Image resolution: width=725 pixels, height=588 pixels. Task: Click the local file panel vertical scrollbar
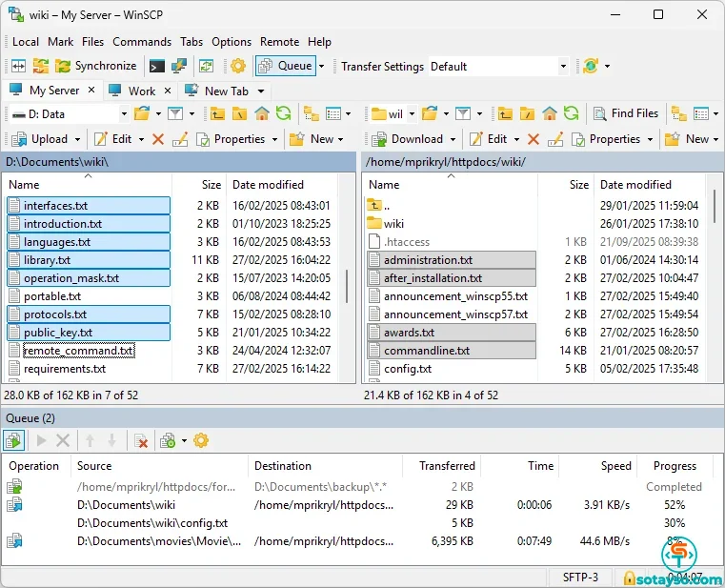347,286
